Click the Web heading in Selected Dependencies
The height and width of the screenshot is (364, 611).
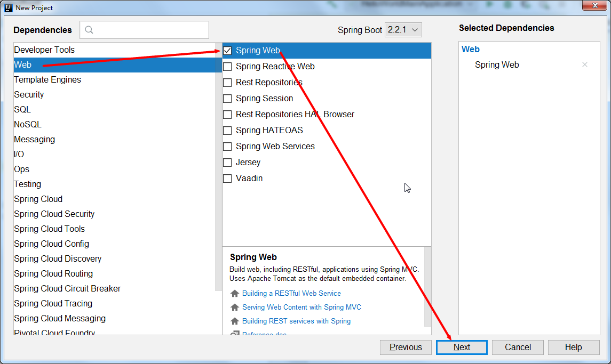tap(470, 50)
